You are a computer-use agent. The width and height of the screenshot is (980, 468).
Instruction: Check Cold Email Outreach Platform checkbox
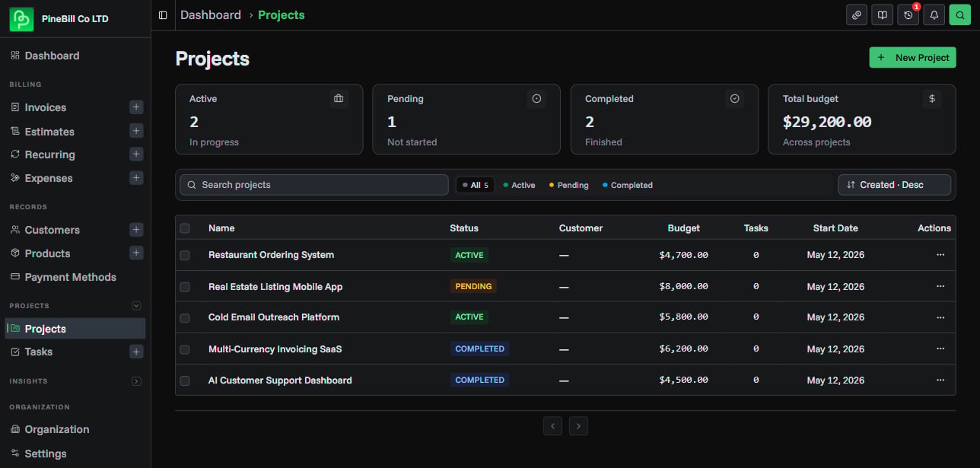(185, 318)
